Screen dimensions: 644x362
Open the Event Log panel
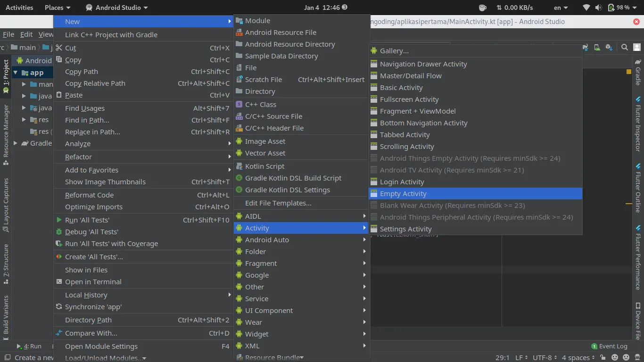click(609, 346)
